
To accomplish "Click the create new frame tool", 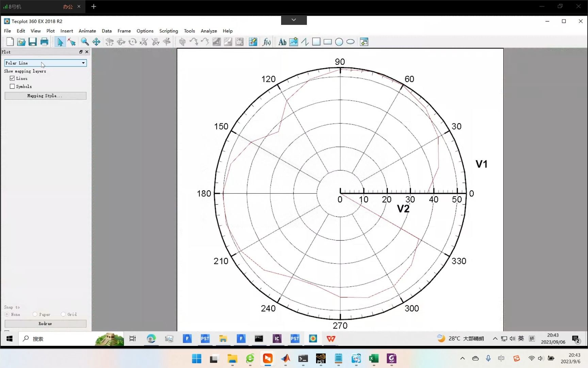I will 364,42.
